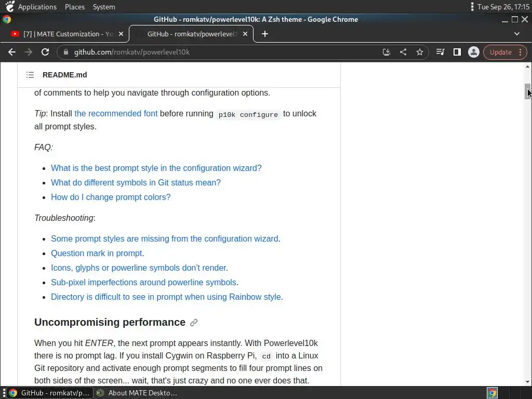Install page as app icon
Viewport: 532px width, 399px height.
point(387,52)
